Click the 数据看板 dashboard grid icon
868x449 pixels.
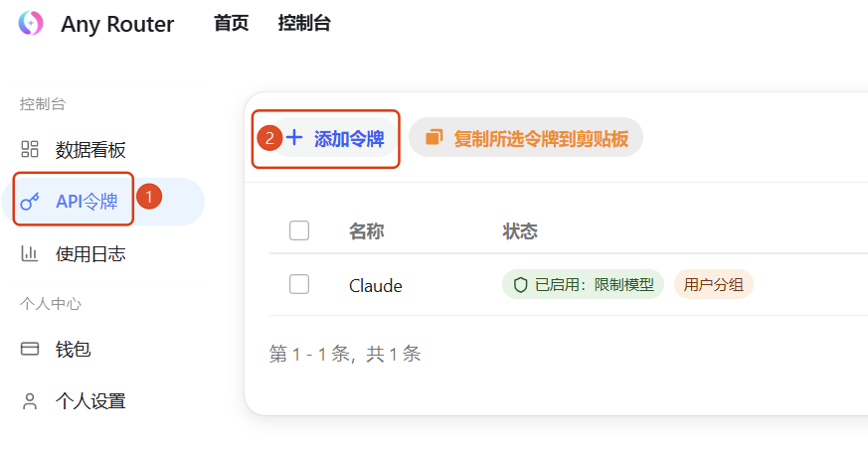30,149
